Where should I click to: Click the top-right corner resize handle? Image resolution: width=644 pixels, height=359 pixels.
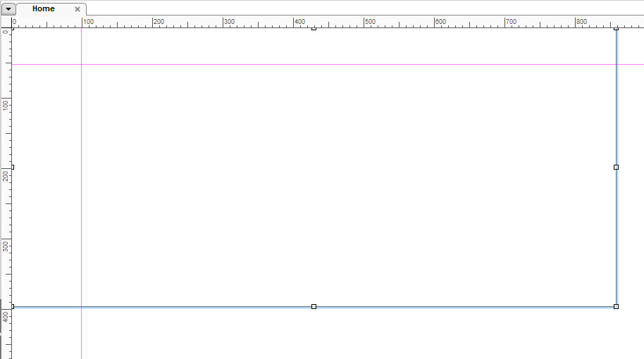616,29
